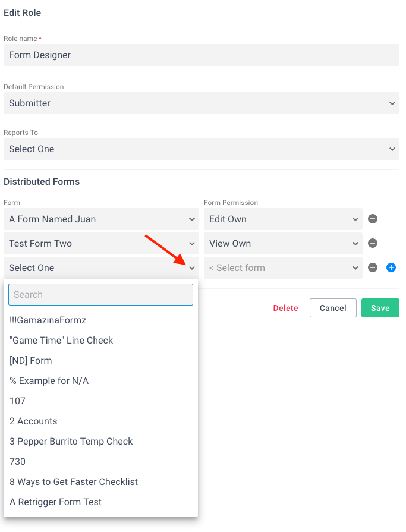The height and width of the screenshot is (532, 406).
Task: Remove the Test Form Two row
Action: click(373, 243)
